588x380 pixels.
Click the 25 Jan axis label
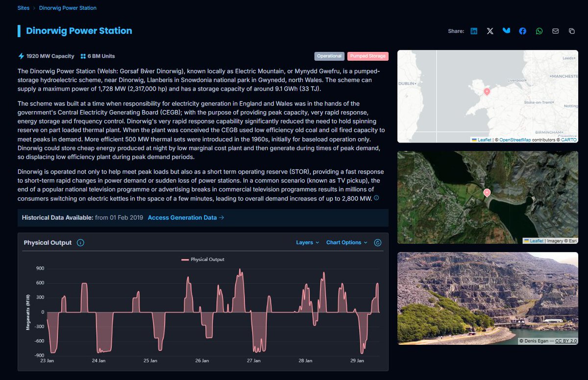pos(150,361)
